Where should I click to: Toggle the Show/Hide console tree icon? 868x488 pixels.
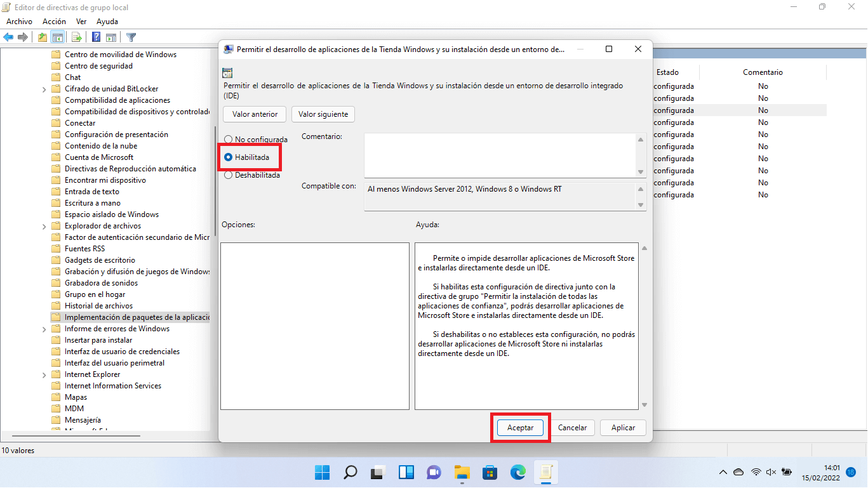58,37
